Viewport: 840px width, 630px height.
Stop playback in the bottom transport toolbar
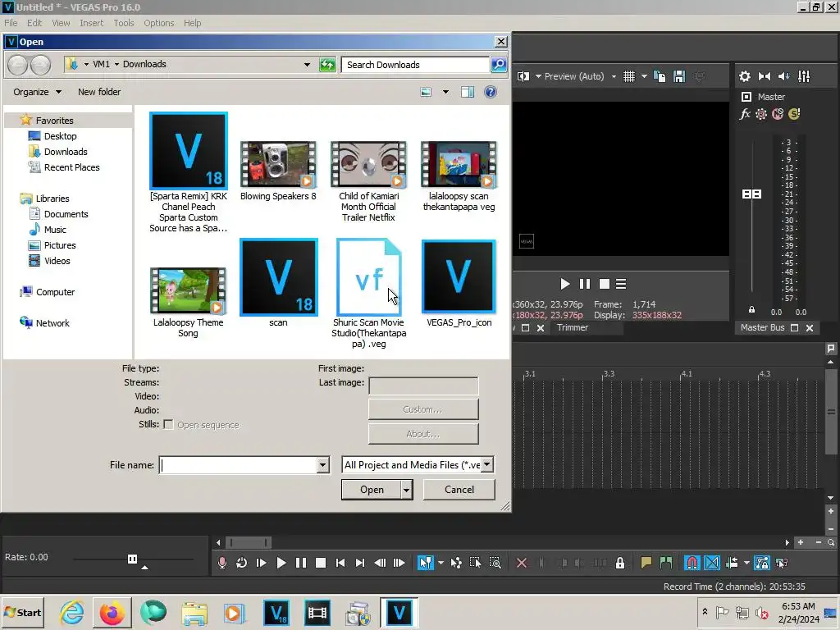(321, 563)
